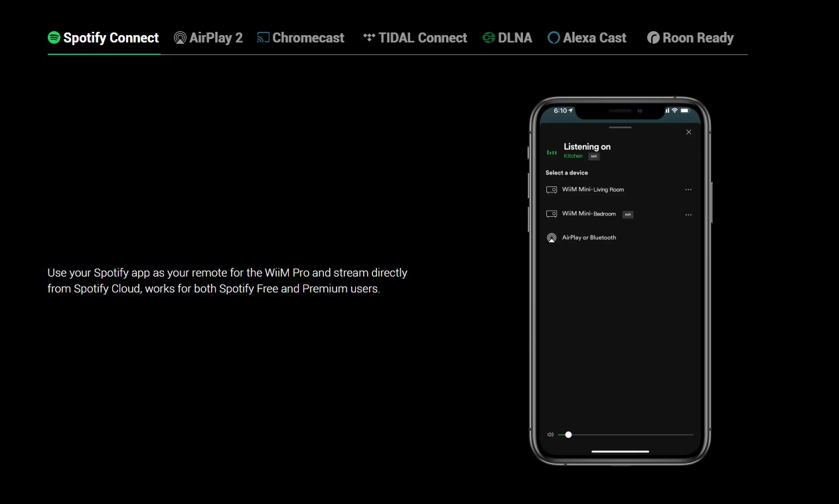This screenshot has height=504, width=839.
Task: Click the Spotify logo icon in tabs
Action: click(54, 38)
